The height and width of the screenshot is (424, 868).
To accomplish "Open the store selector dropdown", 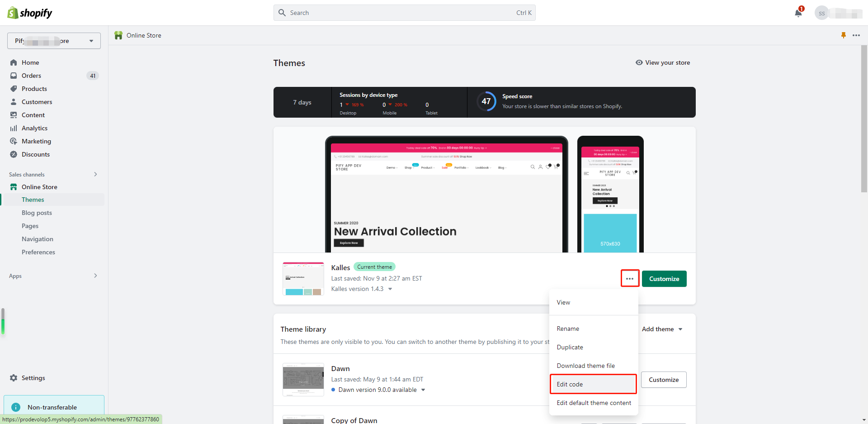I will (x=54, y=41).
